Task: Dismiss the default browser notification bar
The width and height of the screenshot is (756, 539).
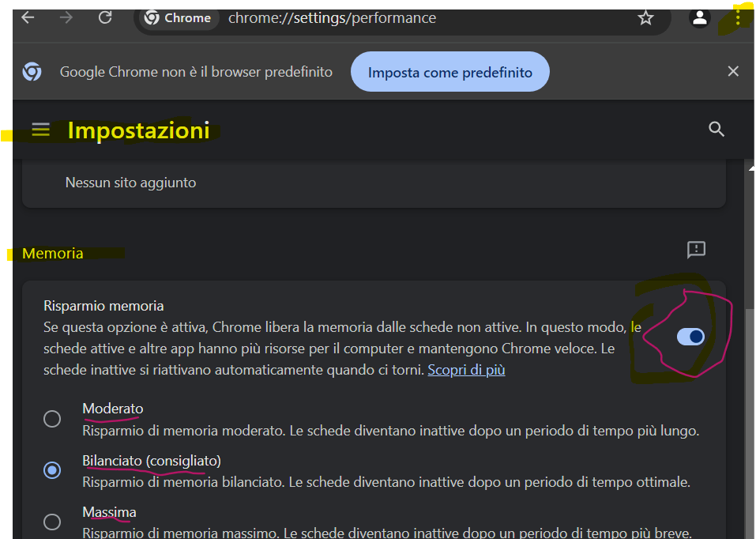Action: (733, 72)
